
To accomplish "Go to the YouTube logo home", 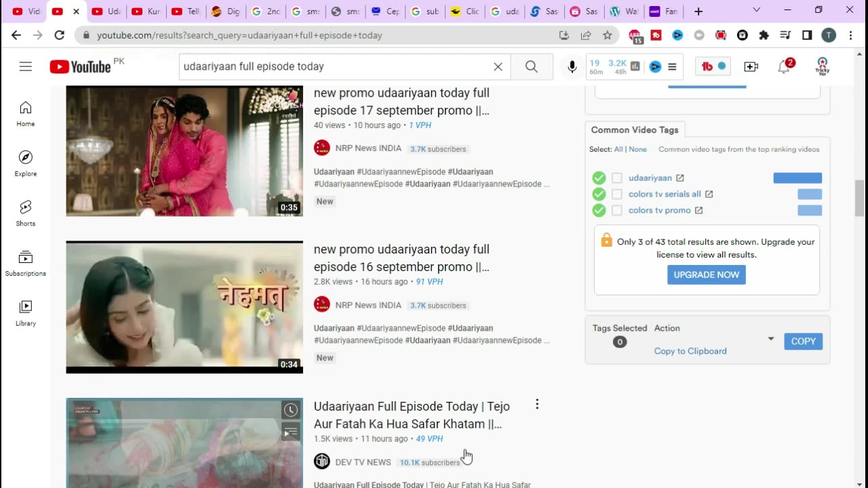I will tap(80, 66).
